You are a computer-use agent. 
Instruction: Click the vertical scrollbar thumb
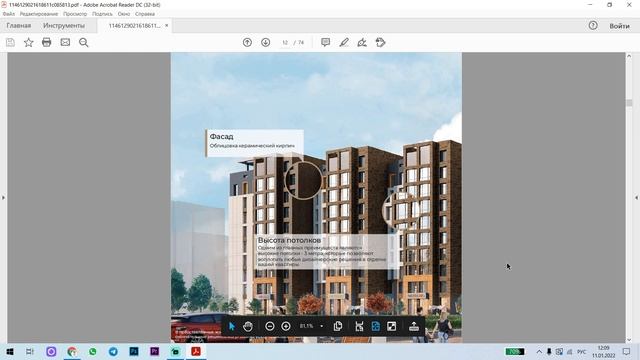pyautogui.click(x=629, y=103)
